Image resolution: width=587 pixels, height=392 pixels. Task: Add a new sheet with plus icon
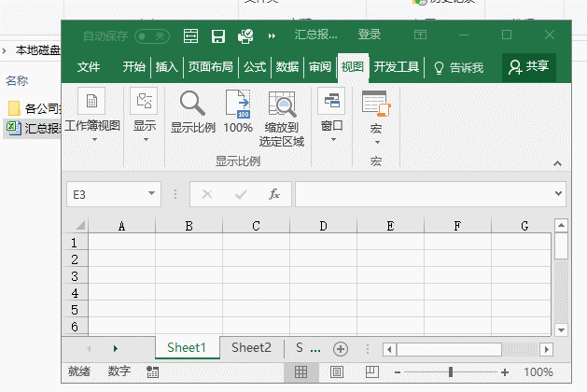pos(341,349)
